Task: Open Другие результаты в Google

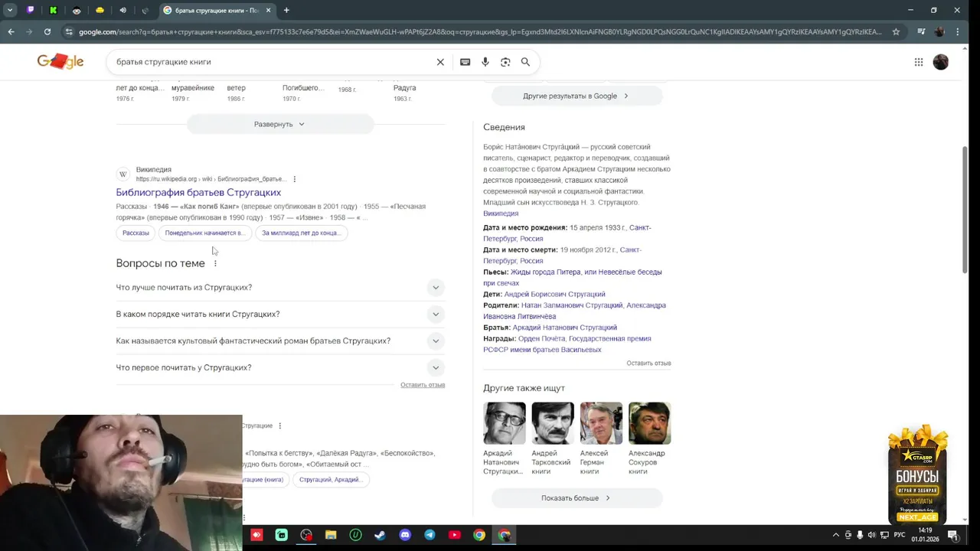Action: pos(577,96)
